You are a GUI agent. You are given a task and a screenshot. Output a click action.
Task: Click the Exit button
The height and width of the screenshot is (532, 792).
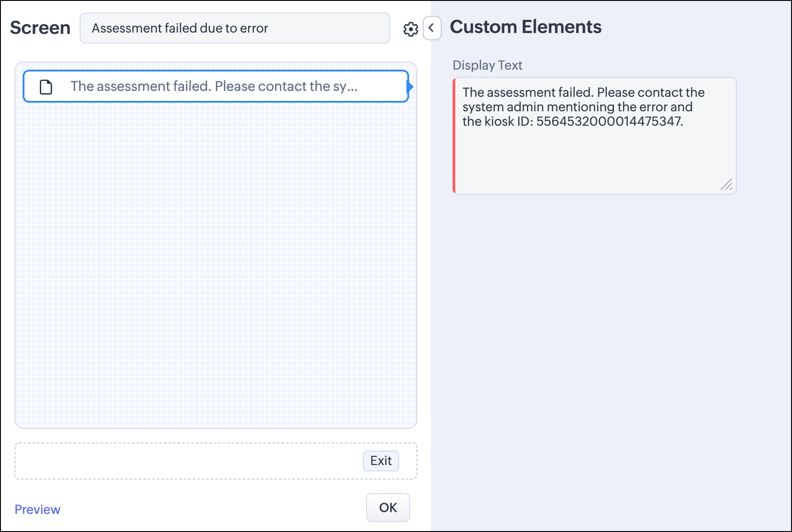pos(381,461)
